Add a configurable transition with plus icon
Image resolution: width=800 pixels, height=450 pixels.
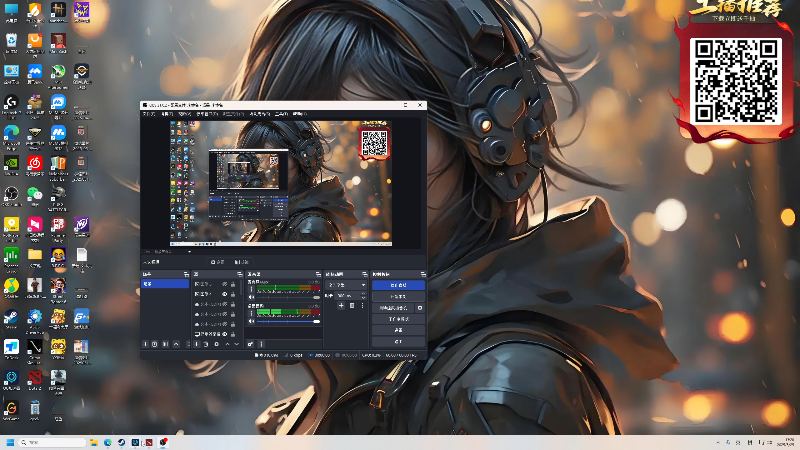[x=341, y=306]
